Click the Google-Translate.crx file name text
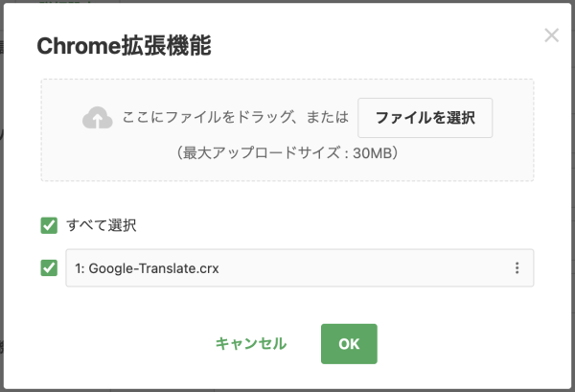 tap(153, 268)
